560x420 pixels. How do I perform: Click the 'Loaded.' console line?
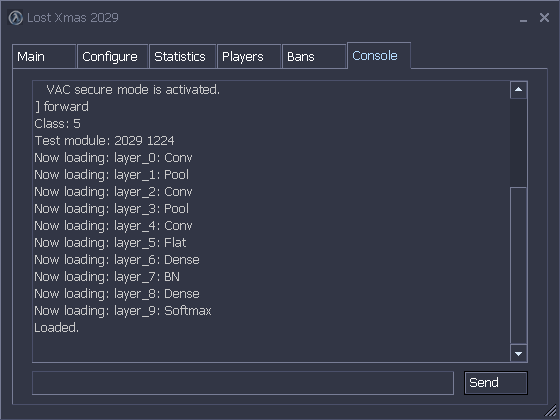[x=56, y=328]
